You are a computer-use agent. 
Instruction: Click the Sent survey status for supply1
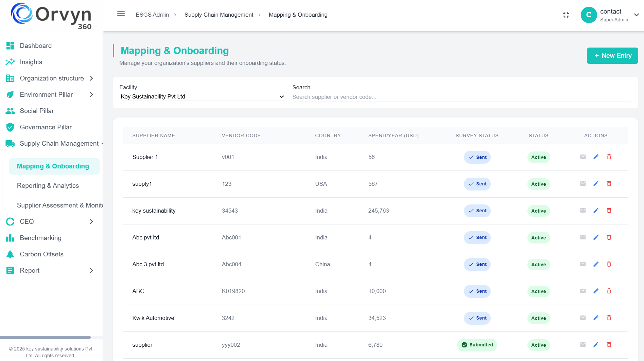[477, 184]
